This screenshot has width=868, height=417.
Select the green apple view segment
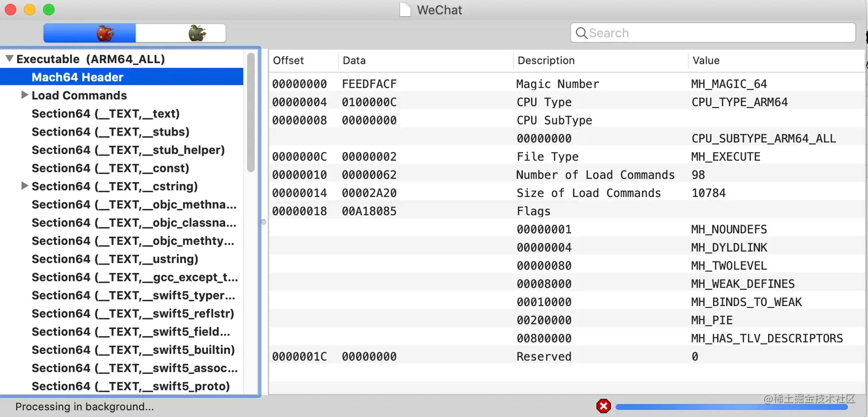coord(181,33)
